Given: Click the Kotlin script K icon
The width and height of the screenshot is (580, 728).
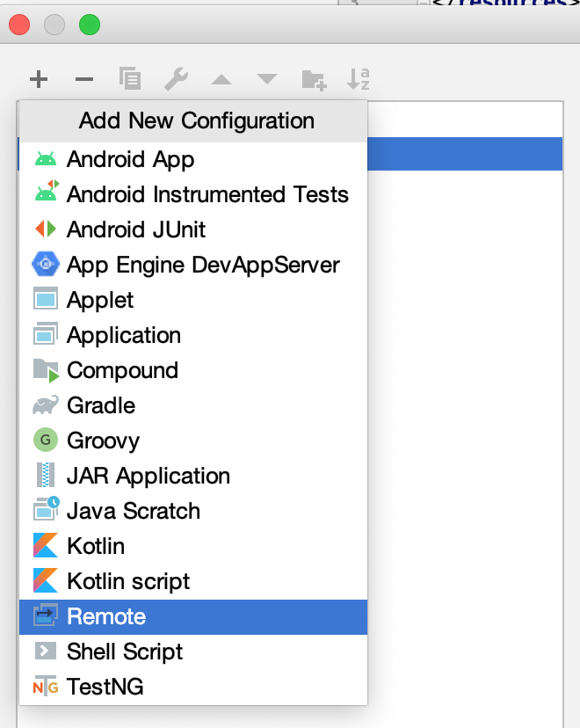Looking at the screenshot, I should point(46,581).
